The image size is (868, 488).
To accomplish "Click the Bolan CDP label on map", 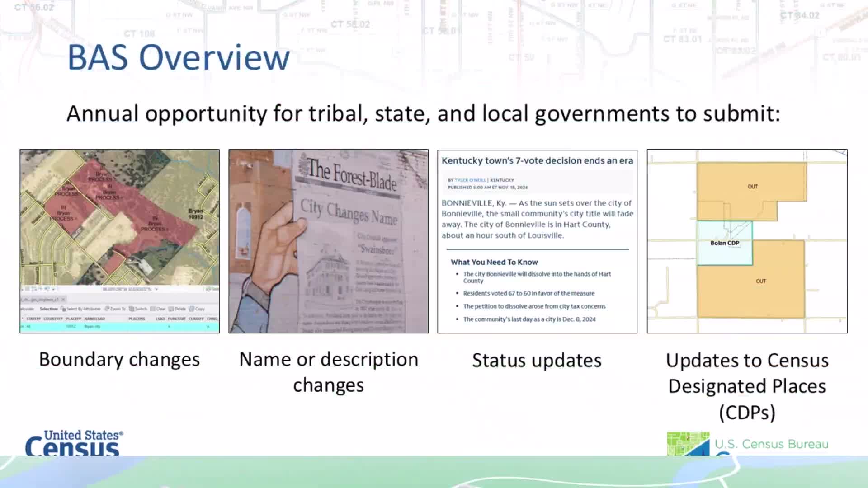I will click(x=724, y=243).
